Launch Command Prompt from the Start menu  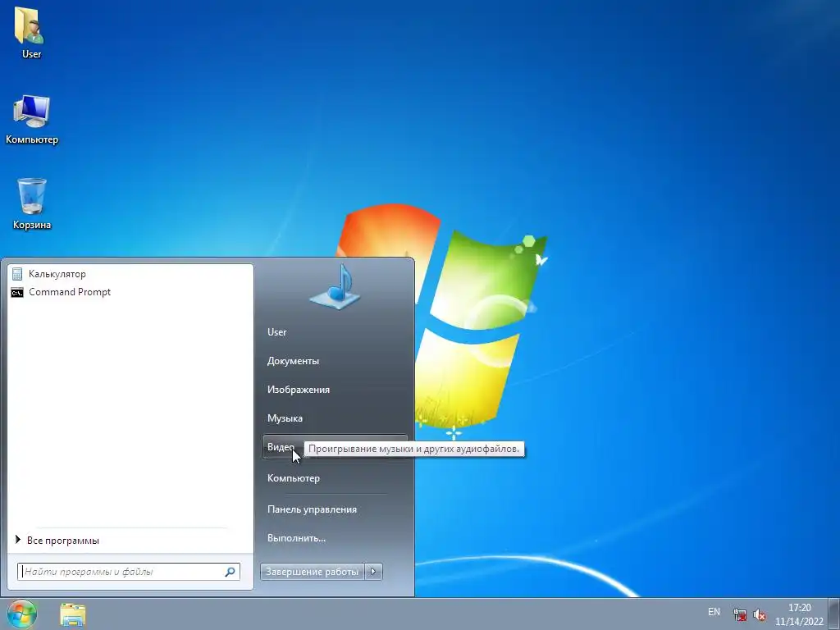(130, 292)
